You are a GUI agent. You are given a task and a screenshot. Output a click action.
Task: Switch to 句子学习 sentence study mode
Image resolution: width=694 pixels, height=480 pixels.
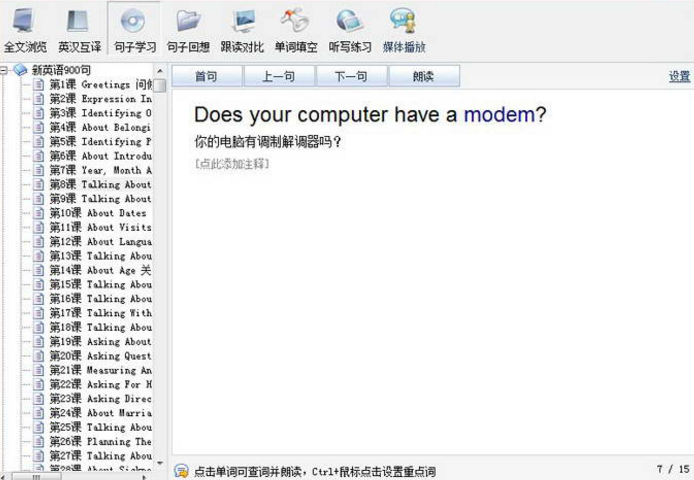(133, 30)
